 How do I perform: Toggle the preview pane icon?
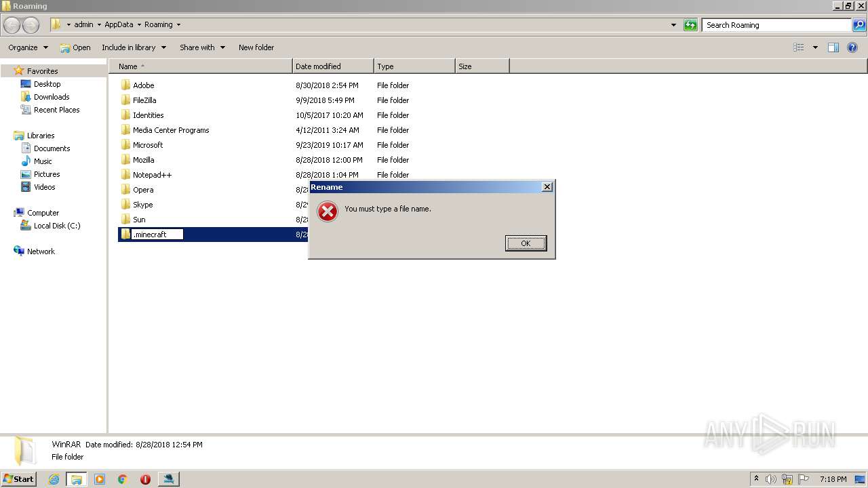tap(833, 47)
